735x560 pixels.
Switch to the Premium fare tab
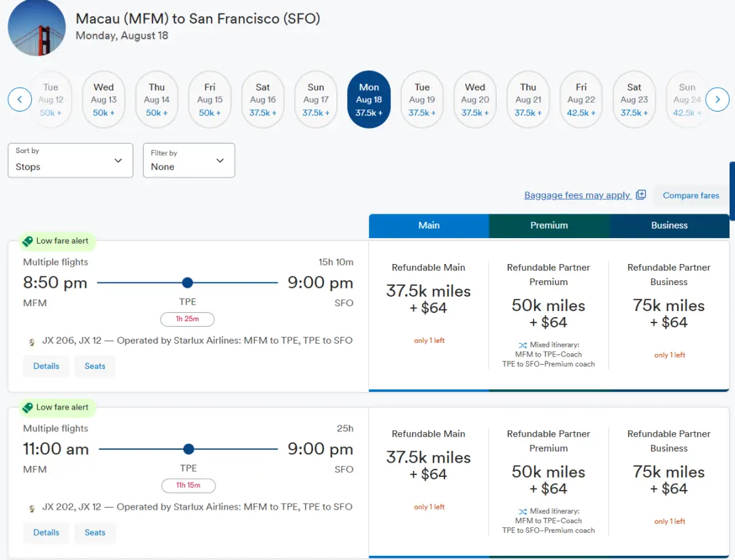(549, 225)
